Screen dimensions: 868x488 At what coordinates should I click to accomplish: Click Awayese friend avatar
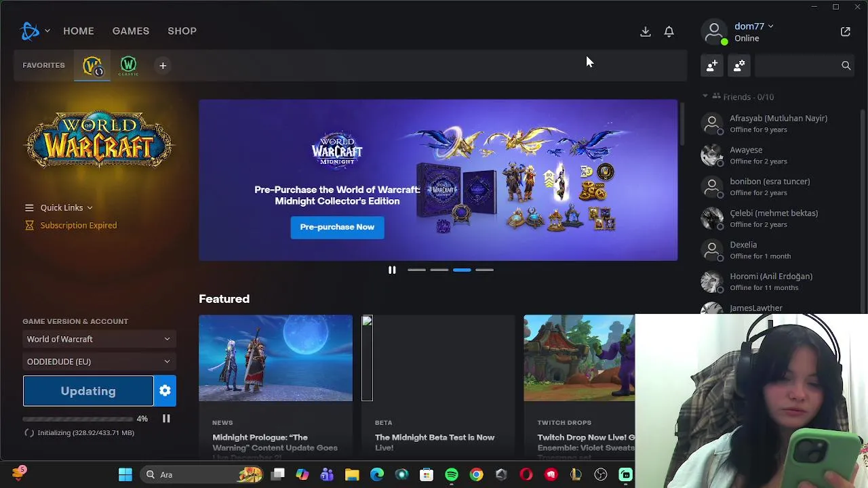[712, 155]
